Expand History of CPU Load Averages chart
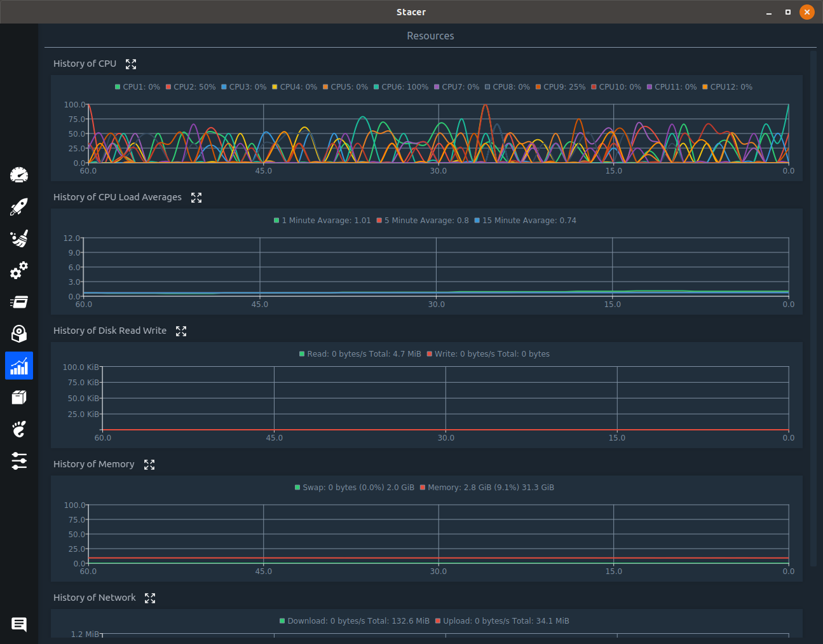 point(196,198)
